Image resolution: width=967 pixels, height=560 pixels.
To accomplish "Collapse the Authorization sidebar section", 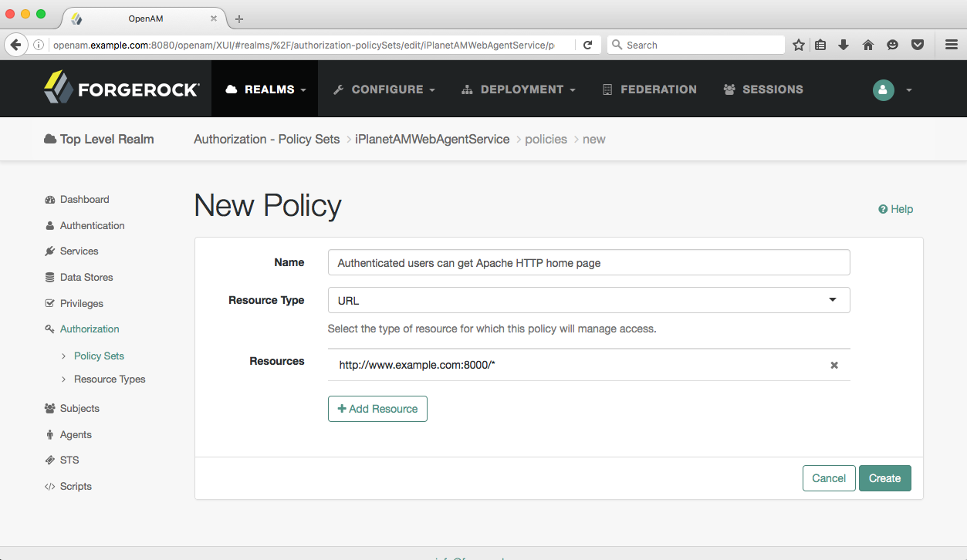I will coord(82,329).
